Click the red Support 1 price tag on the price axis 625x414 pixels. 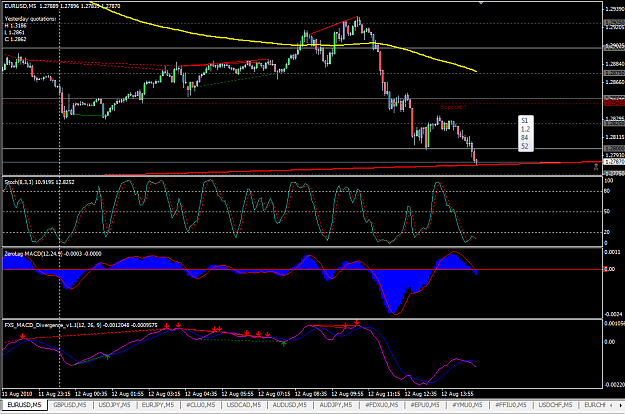[614, 103]
